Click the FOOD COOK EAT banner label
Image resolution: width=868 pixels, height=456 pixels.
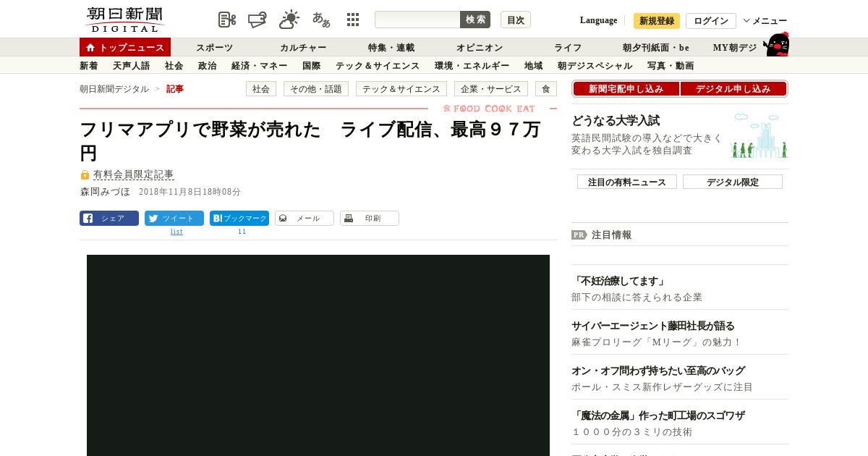click(490, 109)
